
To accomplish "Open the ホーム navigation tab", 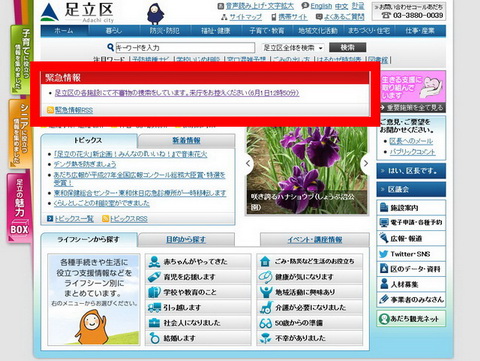I will click(64, 31).
